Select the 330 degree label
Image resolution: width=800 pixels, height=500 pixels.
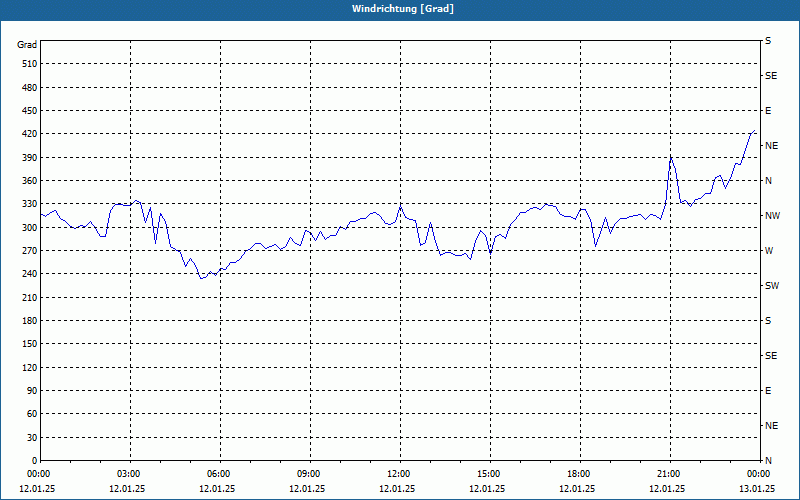click(x=30, y=204)
